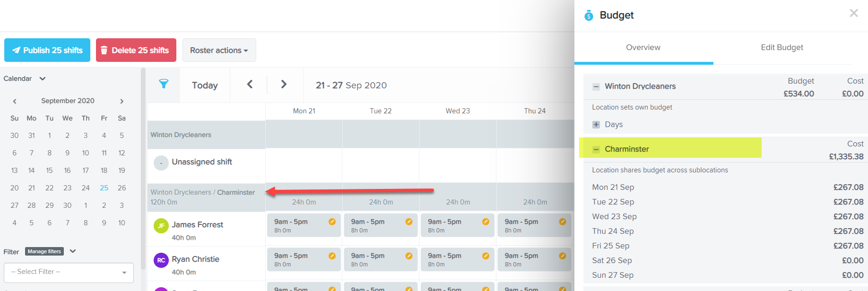Click the Mon 21 column header

[x=304, y=111]
